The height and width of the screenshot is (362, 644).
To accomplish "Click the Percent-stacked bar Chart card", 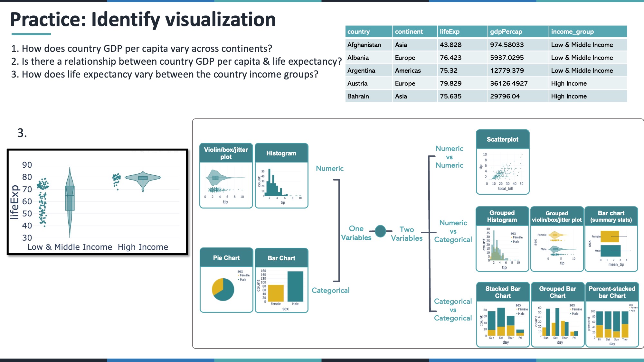I will click(612, 315).
